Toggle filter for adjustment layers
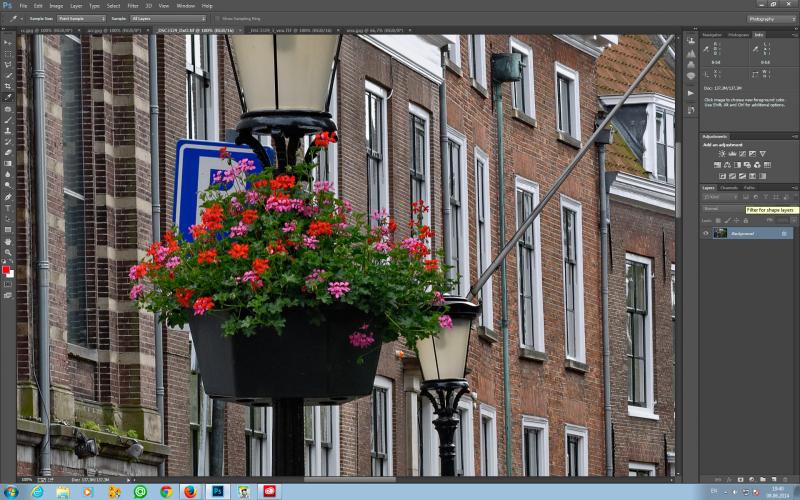Viewport: 800px width, 500px height. click(756, 197)
